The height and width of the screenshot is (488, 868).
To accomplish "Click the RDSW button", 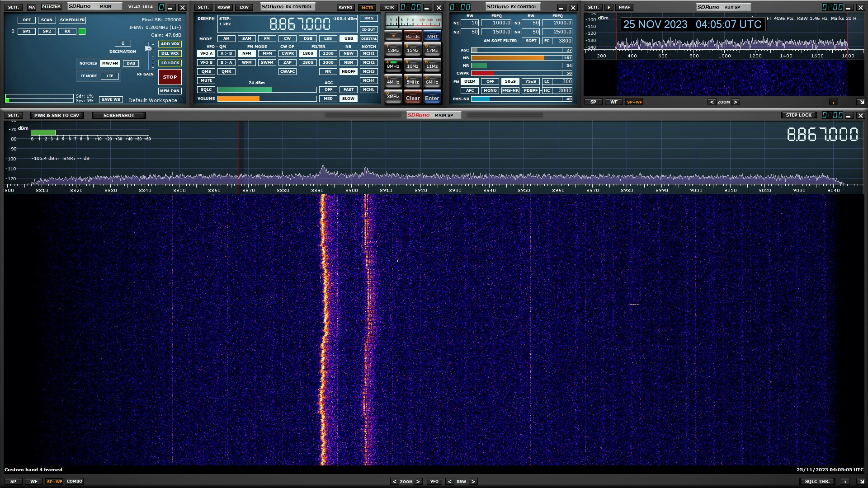I will point(224,7).
